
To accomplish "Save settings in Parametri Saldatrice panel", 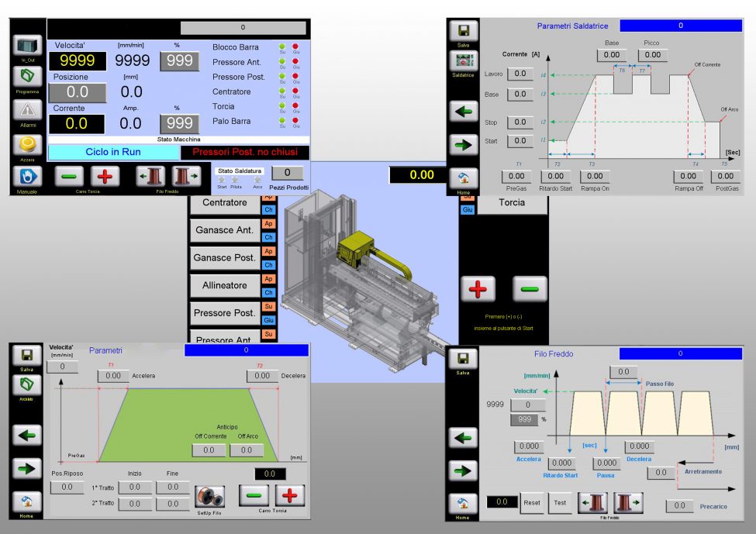I will pos(463,31).
